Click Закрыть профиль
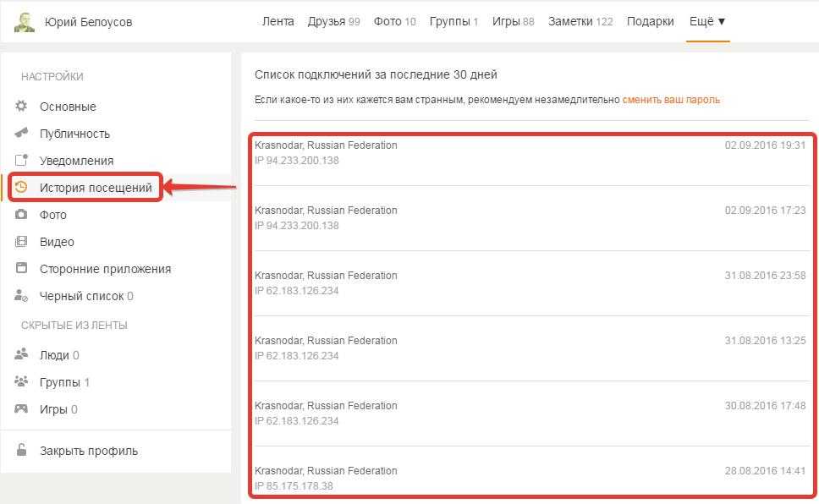This screenshot has height=504, width=819. (x=89, y=451)
